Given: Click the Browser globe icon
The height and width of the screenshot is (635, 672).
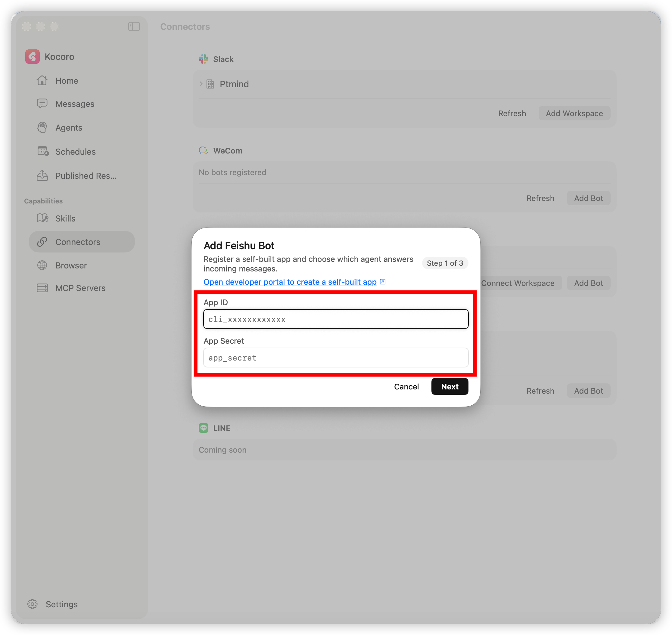Looking at the screenshot, I should point(42,265).
